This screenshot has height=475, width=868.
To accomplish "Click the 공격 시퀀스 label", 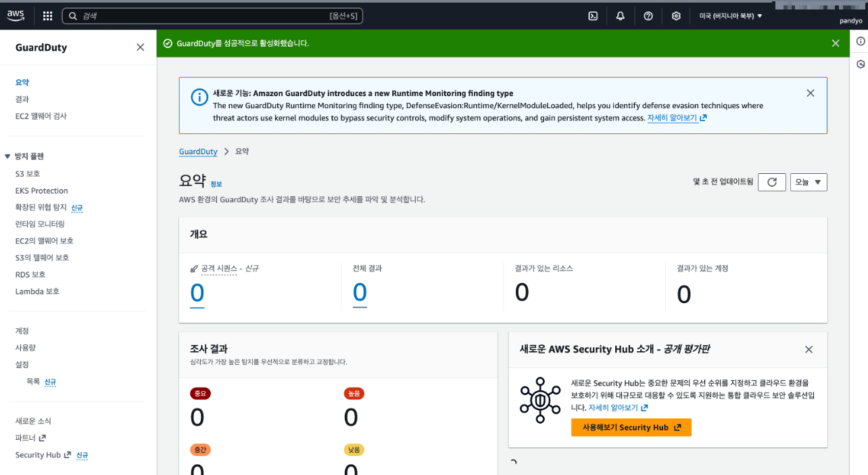I will point(219,269).
